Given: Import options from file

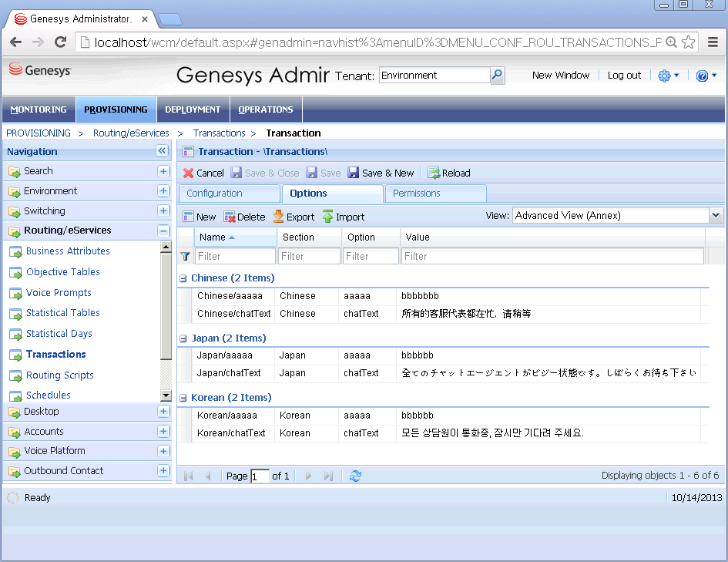Looking at the screenshot, I should click(x=343, y=217).
